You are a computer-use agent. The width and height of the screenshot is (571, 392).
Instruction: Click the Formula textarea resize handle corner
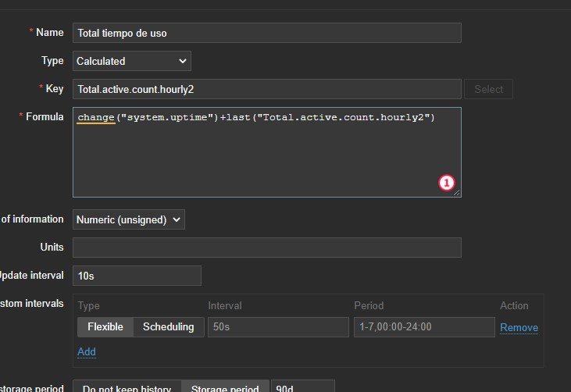point(457,193)
